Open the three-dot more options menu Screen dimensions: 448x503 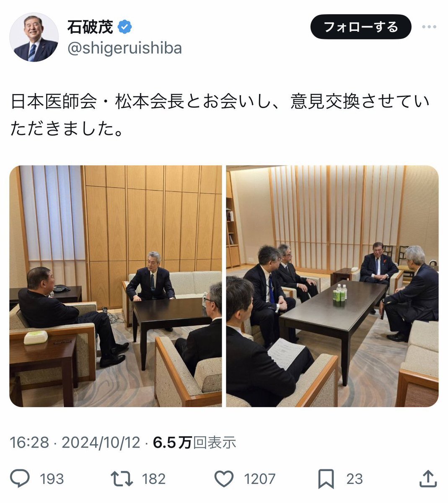click(429, 27)
